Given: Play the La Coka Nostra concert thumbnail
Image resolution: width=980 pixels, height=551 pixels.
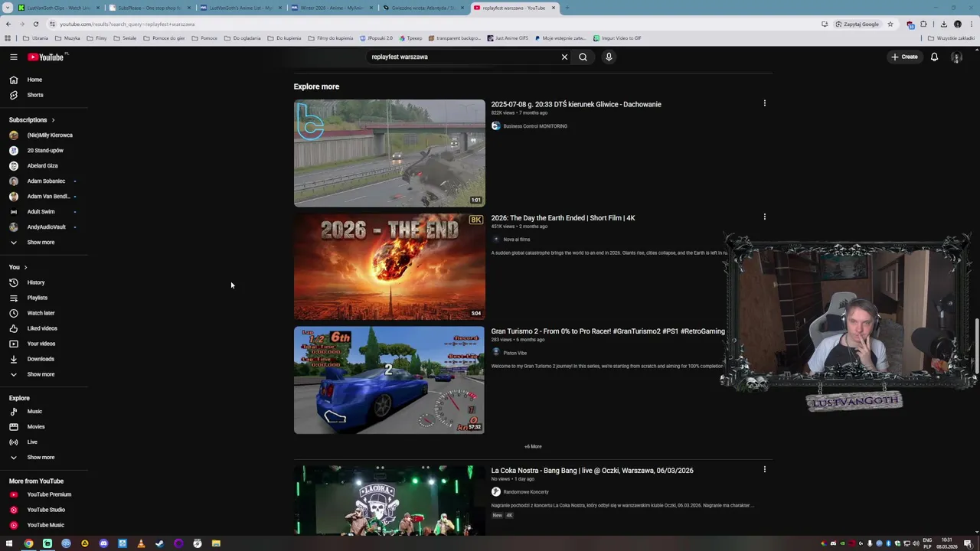Looking at the screenshot, I should click(389, 500).
